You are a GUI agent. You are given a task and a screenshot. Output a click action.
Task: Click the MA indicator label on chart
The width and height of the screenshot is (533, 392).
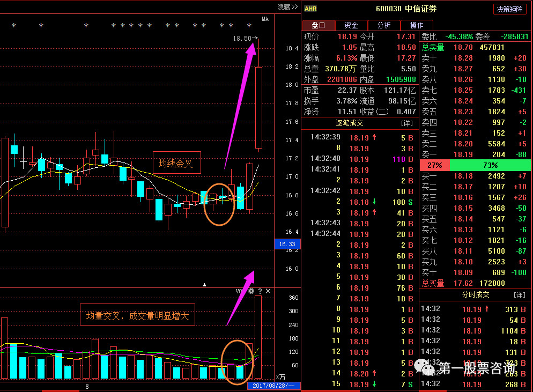point(265,19)
